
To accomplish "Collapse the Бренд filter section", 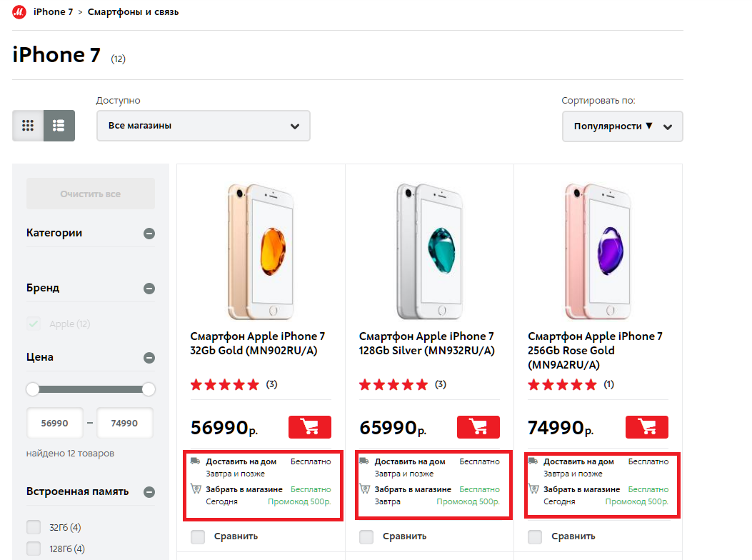I will 149,289.
